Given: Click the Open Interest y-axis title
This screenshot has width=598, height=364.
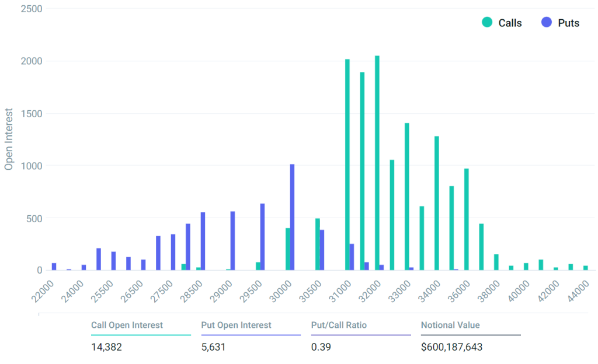Looking at the screenshot, I should 9,139.
